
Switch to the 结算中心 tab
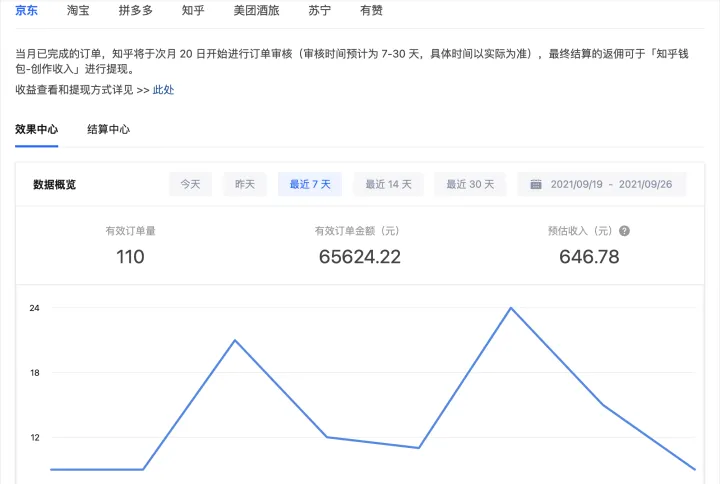[108, 129]
